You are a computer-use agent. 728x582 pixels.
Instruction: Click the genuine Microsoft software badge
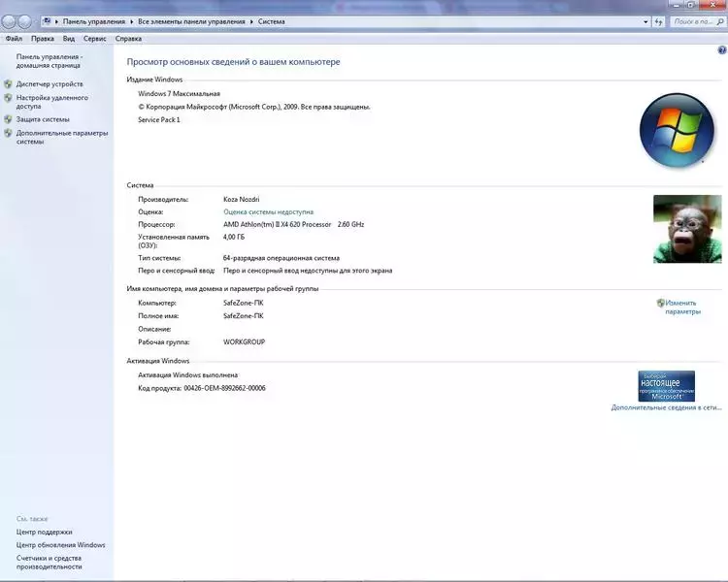click(666, 386)
